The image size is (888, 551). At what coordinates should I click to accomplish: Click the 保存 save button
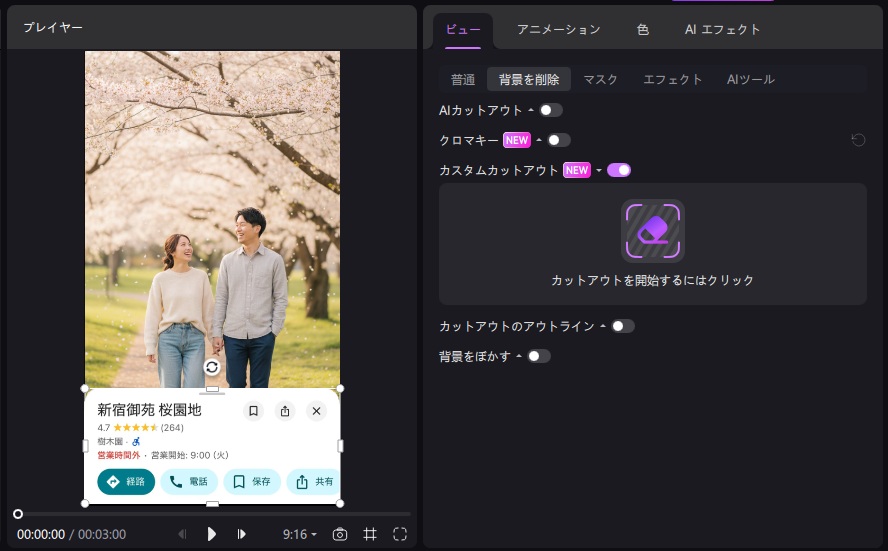pyautogui.click(x=252, y=482)
